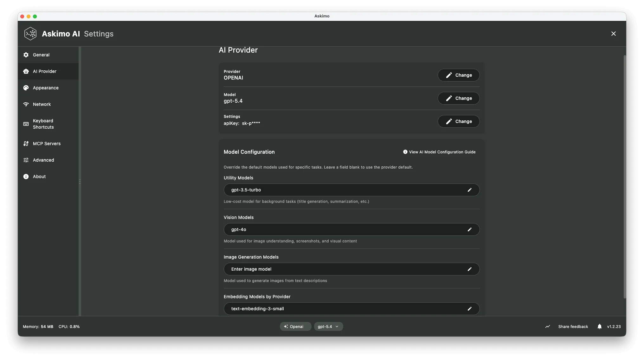
Task: Click the AI Provider robot icon
Action: [x=26, y=71]
